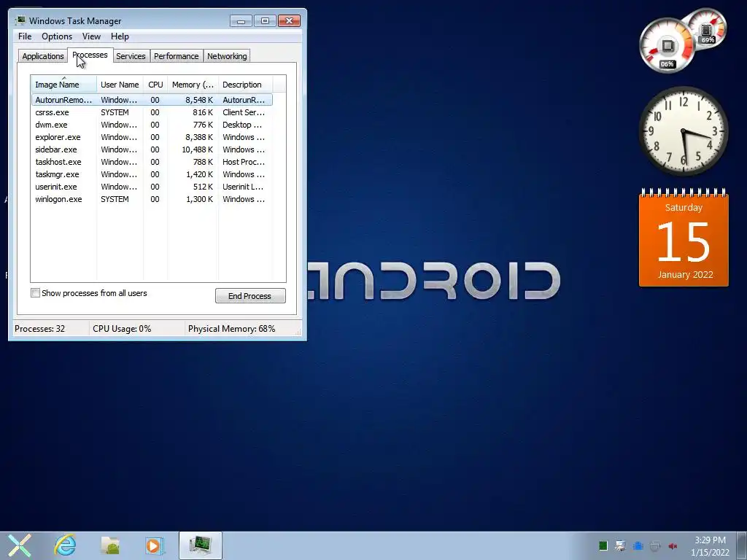
Task: Click the green tray icon
Action: (603, 545)
